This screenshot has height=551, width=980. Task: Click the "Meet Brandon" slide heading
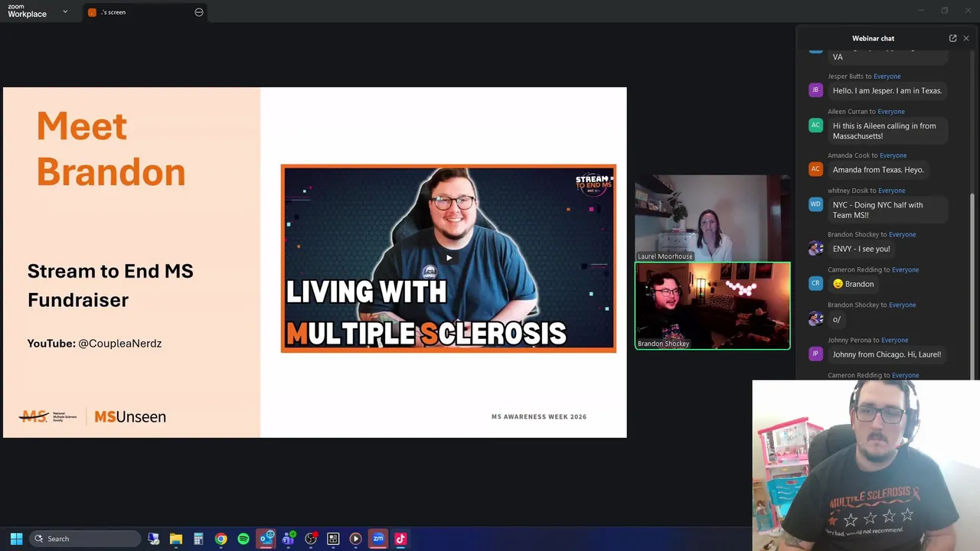111,148
